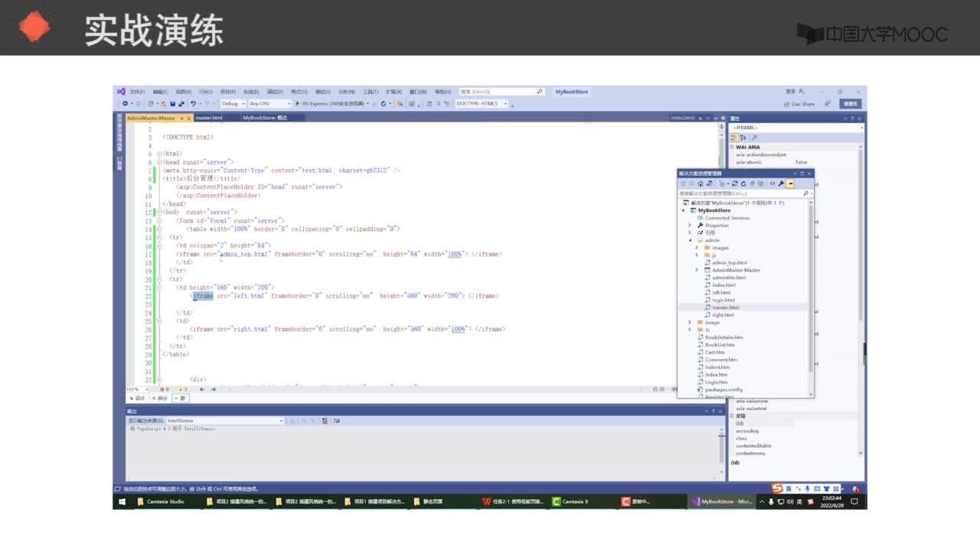
Task: Click the search magnifier in the title bar
Action: coord(539,91)
